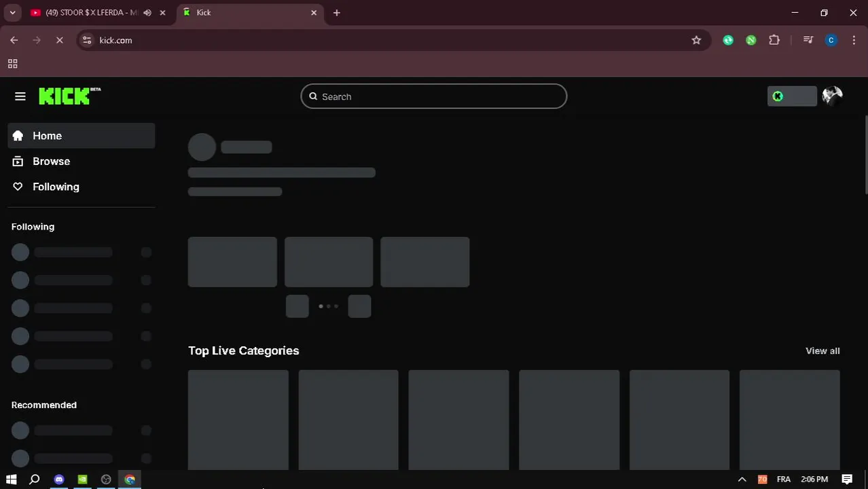Open the Kick hamburger sidebar menu

click(20, 96)
